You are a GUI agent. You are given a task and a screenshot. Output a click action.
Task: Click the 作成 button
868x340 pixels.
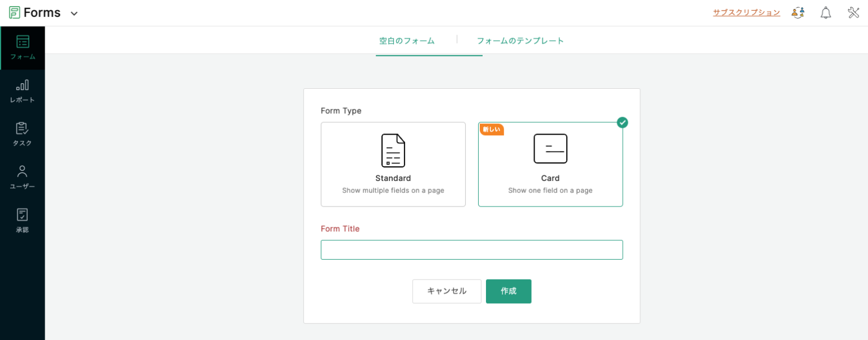point(508,291)
